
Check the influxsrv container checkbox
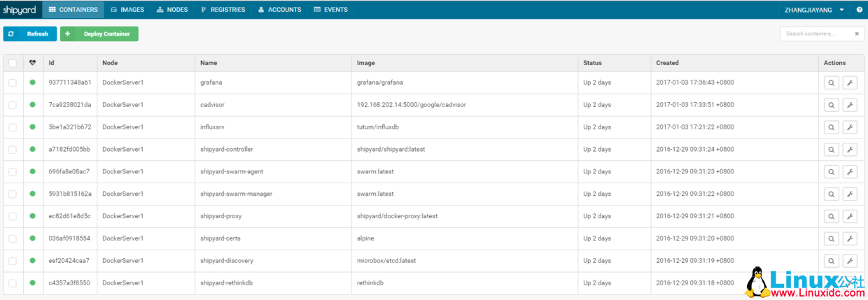click(13, 127)
